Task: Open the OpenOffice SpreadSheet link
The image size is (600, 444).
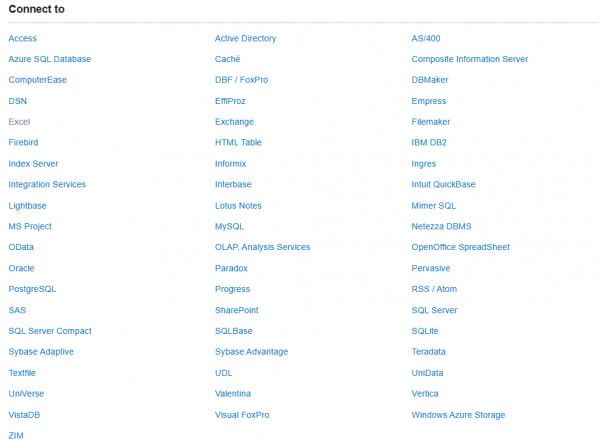Action: coord(460,247)
